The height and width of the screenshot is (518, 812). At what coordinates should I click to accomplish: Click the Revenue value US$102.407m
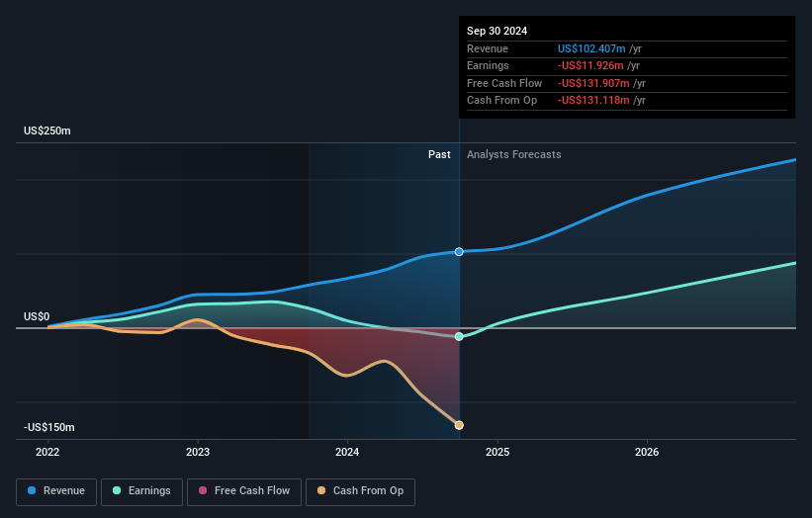591,48
